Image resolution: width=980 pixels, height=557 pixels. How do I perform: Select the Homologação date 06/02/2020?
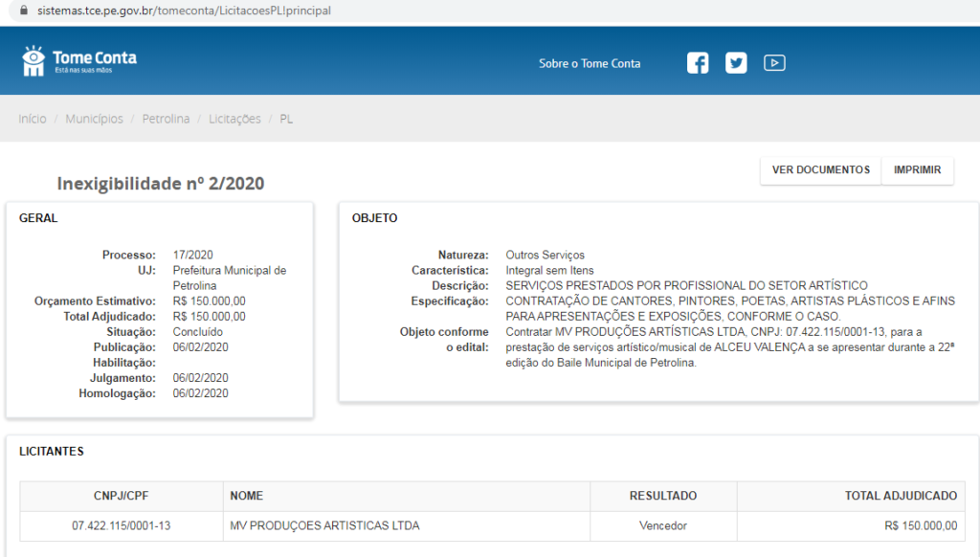coord(201,393)
